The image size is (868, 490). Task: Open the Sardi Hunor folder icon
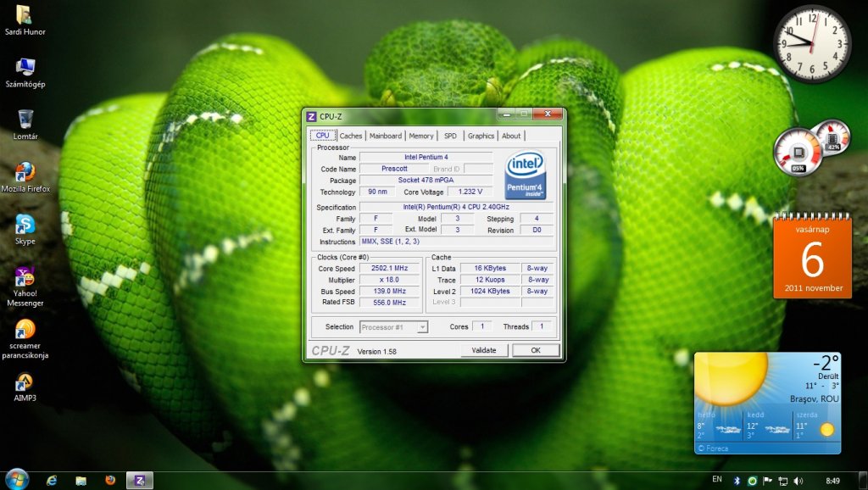[25, 20]
